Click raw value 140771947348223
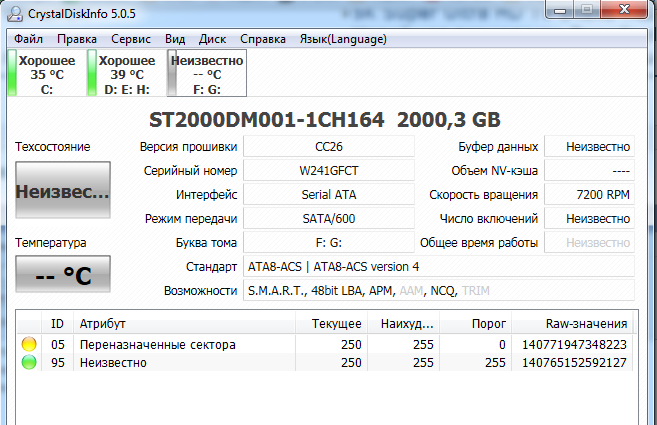 [x=574, y=345]
